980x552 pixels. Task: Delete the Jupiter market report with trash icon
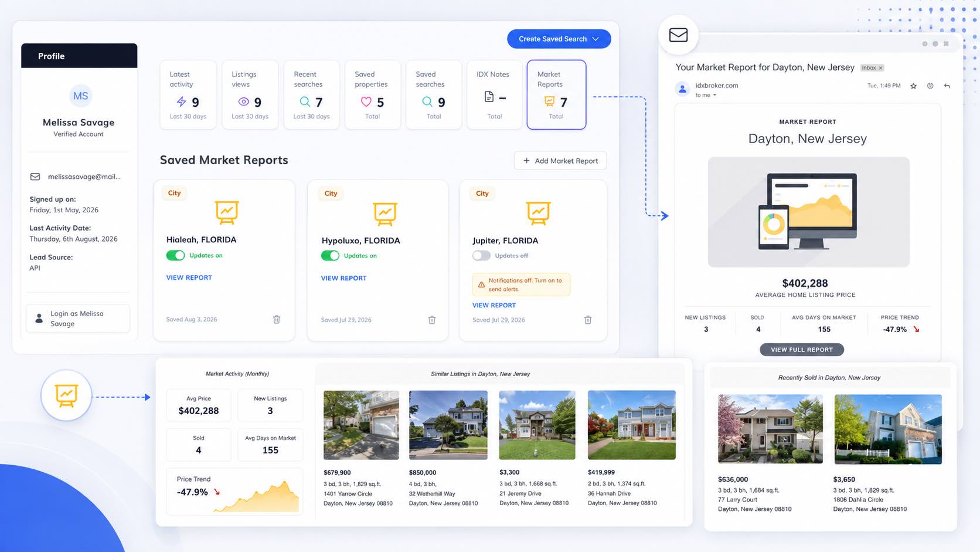click(x=588, y=320)
